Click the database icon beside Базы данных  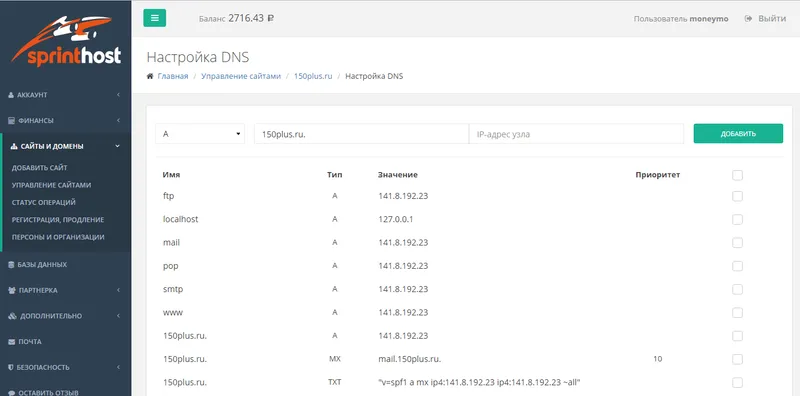pyautogui.click(x=11, y=265)
